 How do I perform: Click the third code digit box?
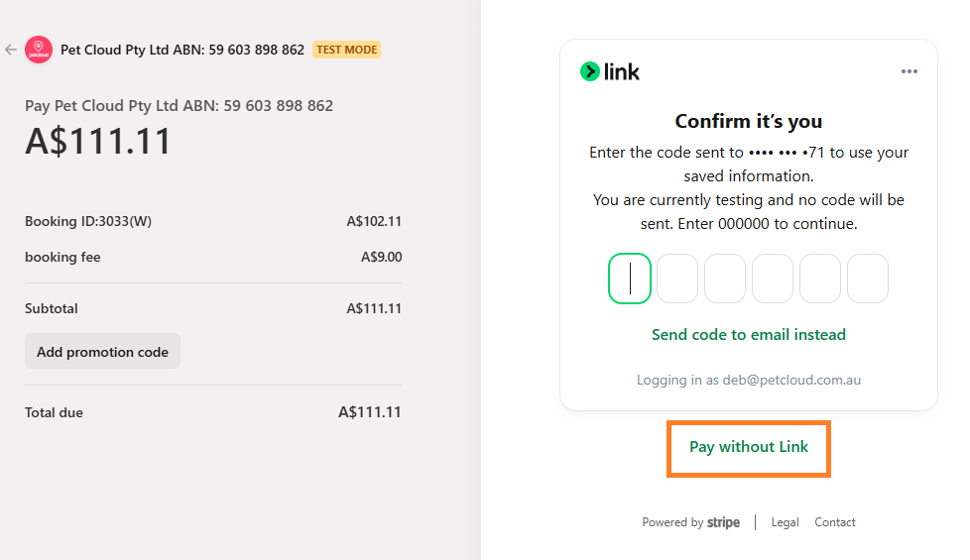coord(725,279)
